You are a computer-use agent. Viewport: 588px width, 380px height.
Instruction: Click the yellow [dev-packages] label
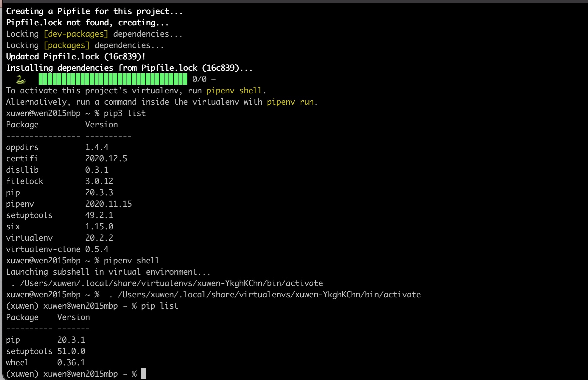(76, 34)
